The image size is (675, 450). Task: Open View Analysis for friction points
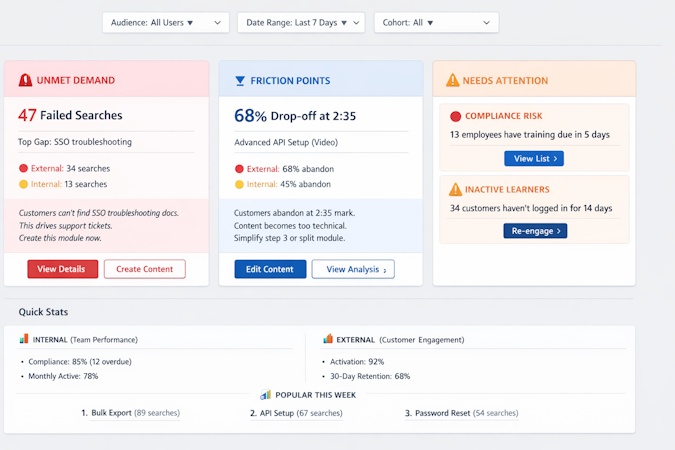click(x=353, y=269)
